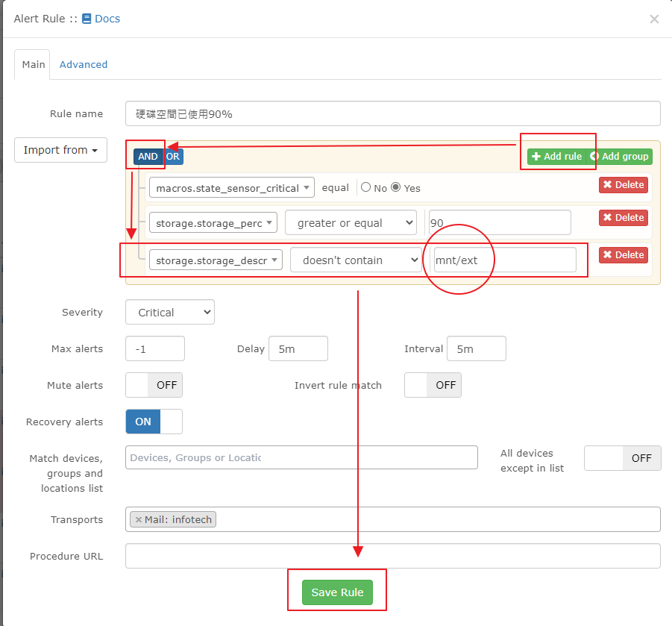The image size is (672, 626).
Task: Open storage.storage_descr field dropdown
Action: 216,260
